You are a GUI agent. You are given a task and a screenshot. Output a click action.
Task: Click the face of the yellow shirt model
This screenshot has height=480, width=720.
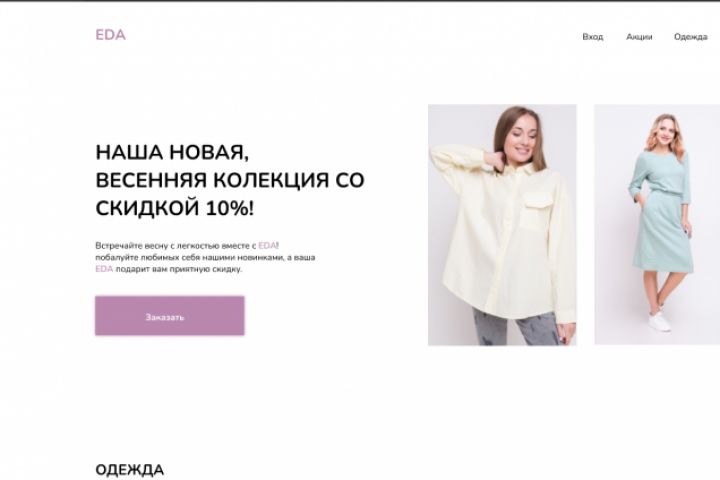(x=523, y=136)
